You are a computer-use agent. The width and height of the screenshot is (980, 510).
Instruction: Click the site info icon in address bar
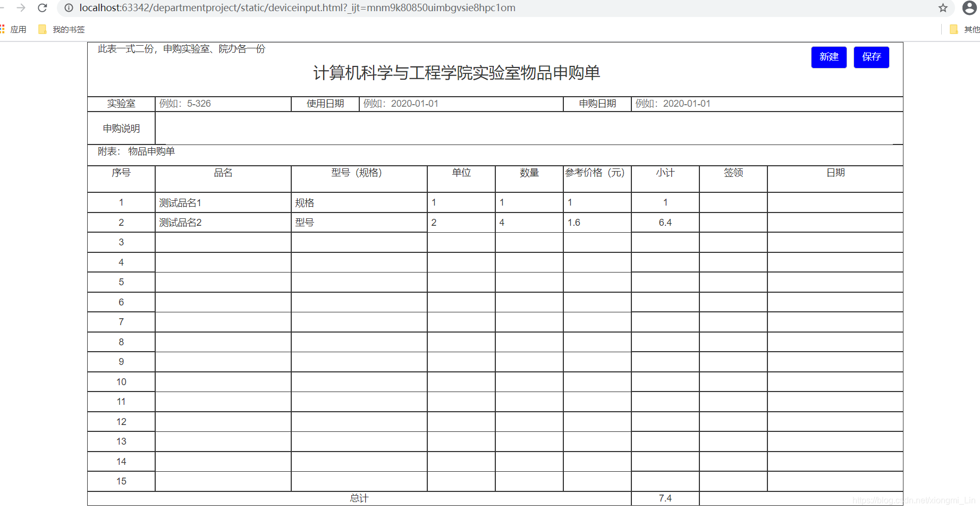tap(69, 7)
